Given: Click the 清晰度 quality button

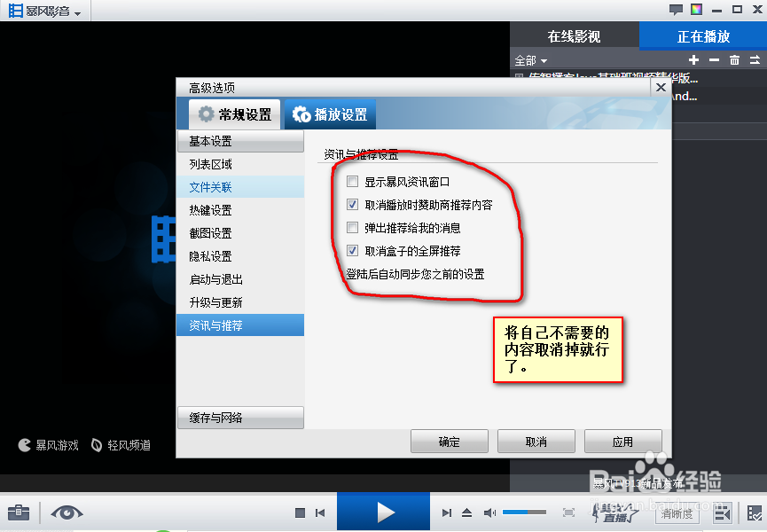Looking at the screenshot, I should [x=677, y=513].
